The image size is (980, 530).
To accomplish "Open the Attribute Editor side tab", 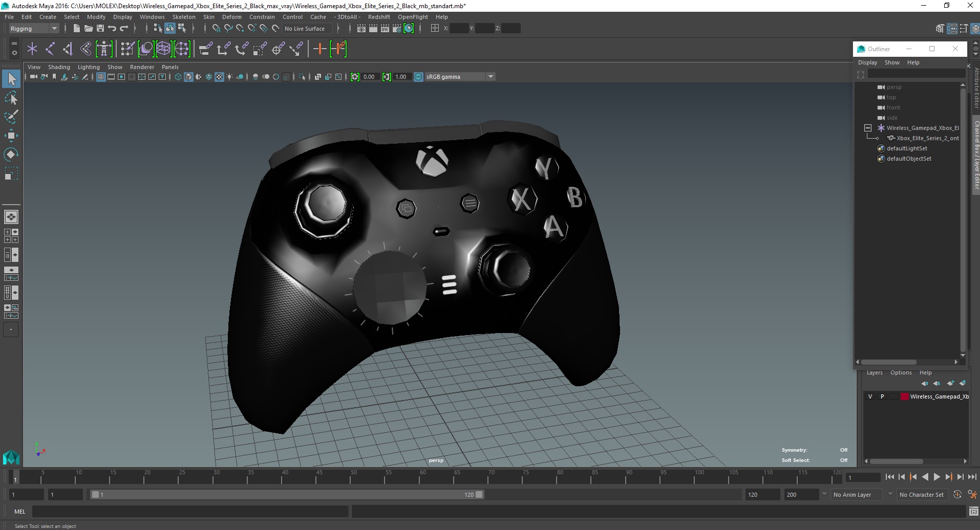I will (976, 88).
